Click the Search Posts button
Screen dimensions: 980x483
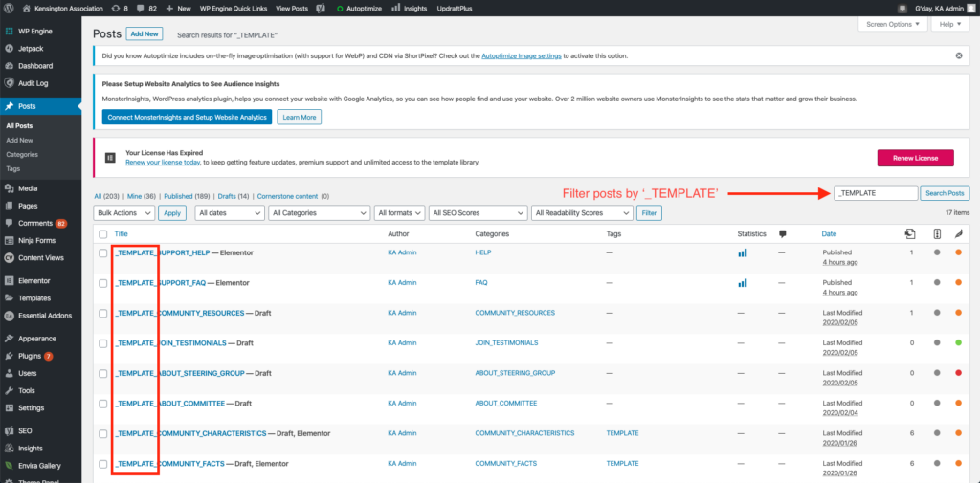945,194
